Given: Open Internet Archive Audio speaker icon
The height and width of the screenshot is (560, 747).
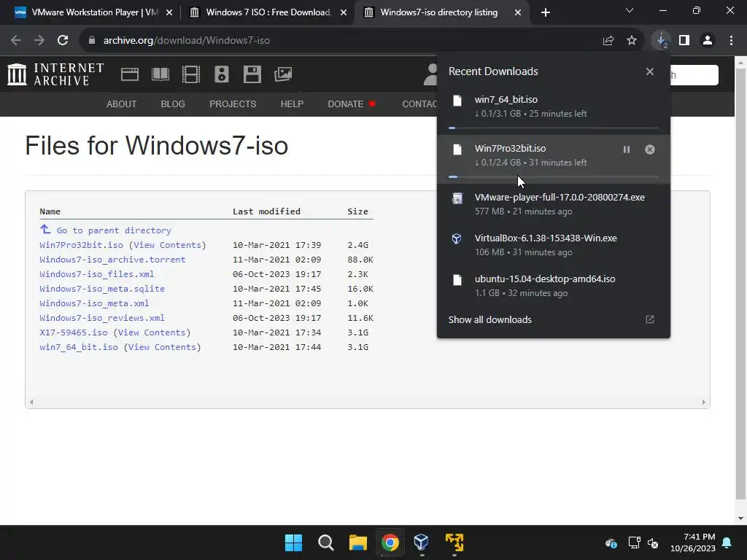Looking at the screenshot, I should (222, 74).
